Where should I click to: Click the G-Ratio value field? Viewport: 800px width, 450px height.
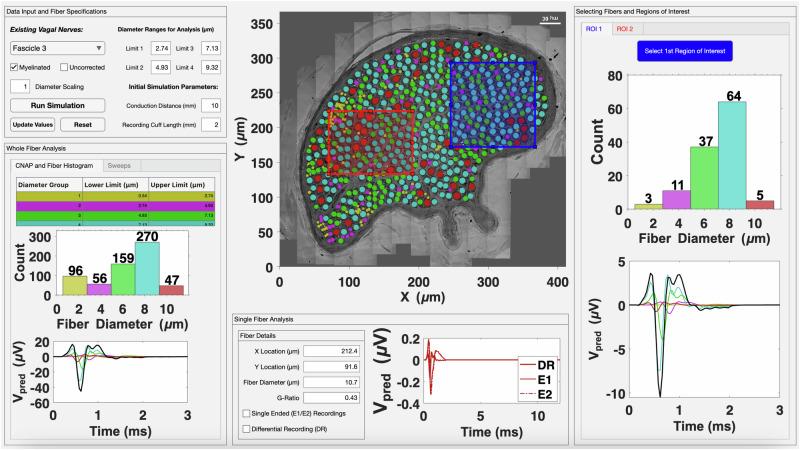(x=332, y=397)
